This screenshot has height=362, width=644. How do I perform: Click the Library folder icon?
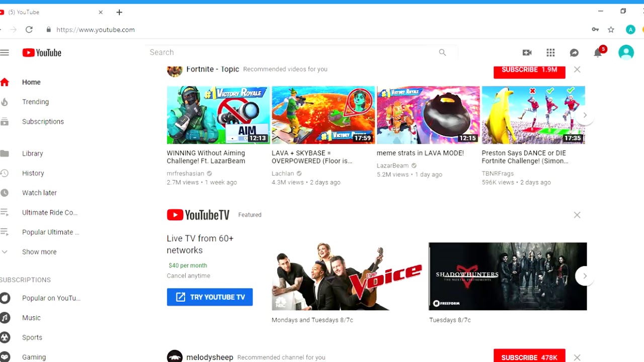tap(5, 153)
